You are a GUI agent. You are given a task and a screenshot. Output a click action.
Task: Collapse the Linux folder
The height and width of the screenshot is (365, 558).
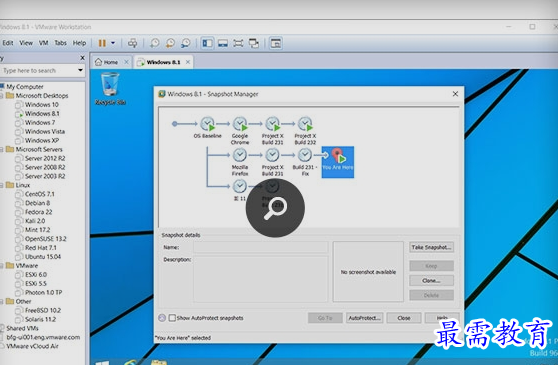(x=1, y=185)
